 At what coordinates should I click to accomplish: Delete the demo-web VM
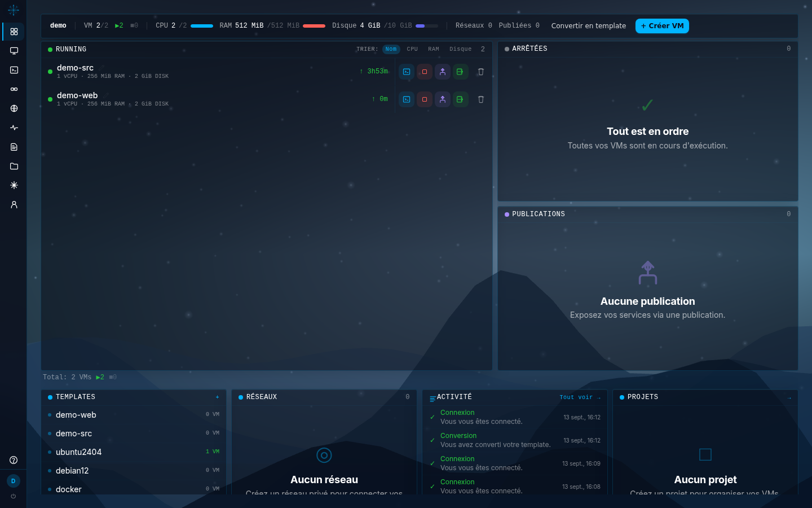click(x=481, y=99)
